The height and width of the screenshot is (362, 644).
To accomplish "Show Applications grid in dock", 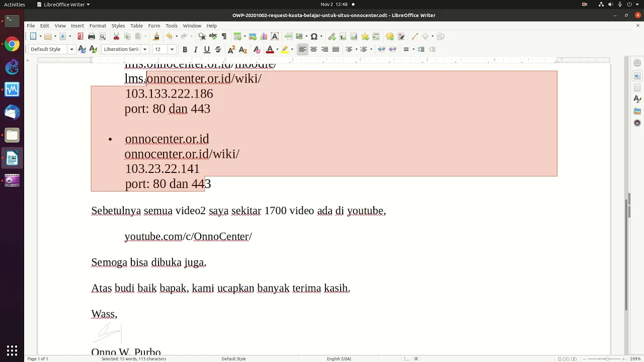I will pyautogui.click(x=12, y=350).
